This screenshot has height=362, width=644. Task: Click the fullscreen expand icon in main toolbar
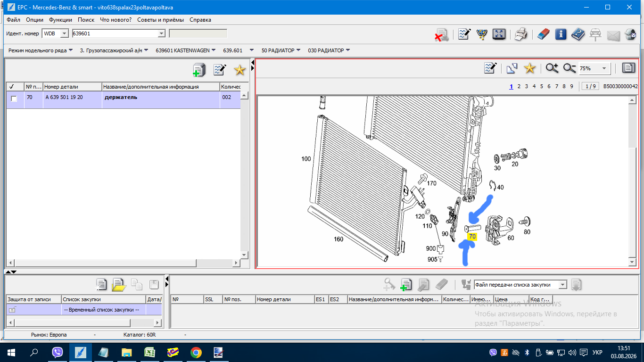499,34
